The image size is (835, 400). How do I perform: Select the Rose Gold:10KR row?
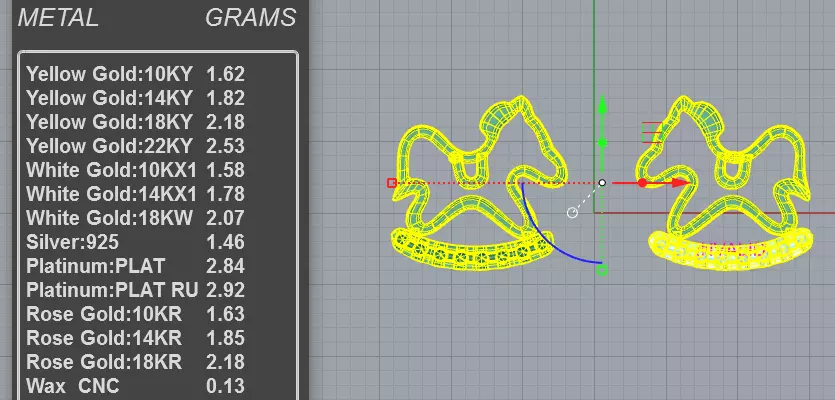[136, 314]
